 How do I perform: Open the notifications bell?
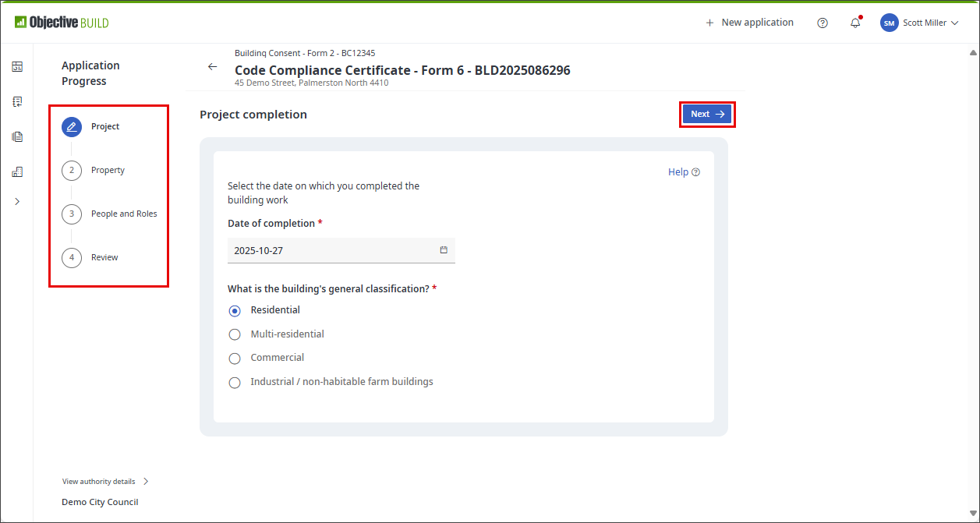[855, 23]
